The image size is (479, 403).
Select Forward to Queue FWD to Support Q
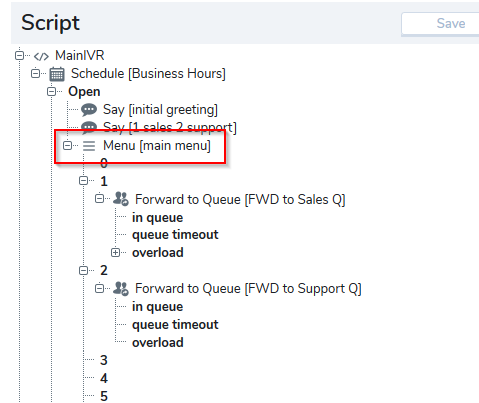(x=248, y=289)
